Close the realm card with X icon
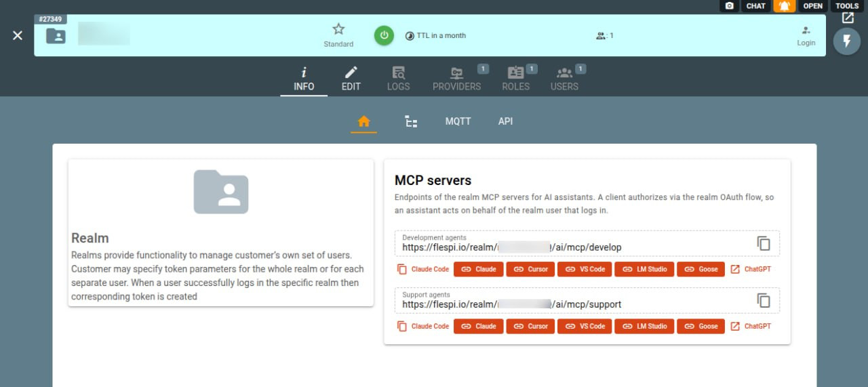This screenshot has height=387, width=868. (x=18, y=35)
